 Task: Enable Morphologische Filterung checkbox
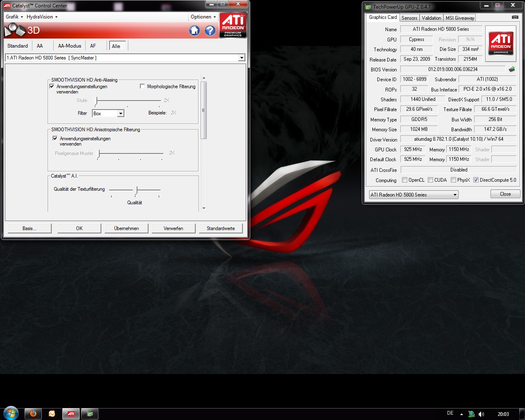[142, 86]
